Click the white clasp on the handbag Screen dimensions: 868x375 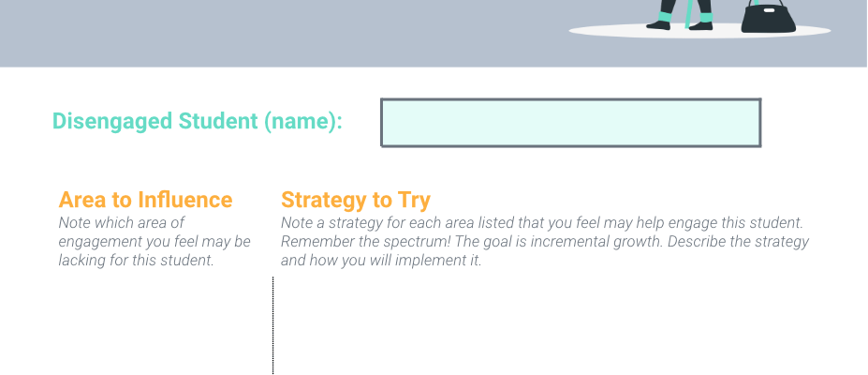click(769, 10)
